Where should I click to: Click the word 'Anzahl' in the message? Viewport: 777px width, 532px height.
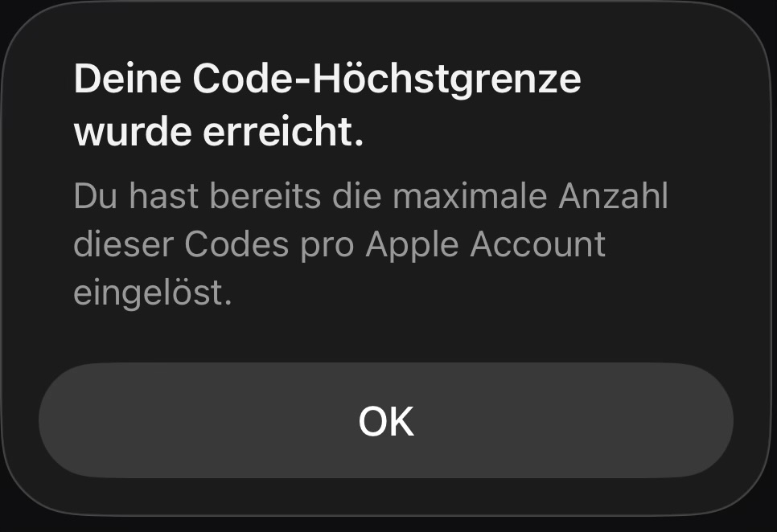[x=614, y=196]
